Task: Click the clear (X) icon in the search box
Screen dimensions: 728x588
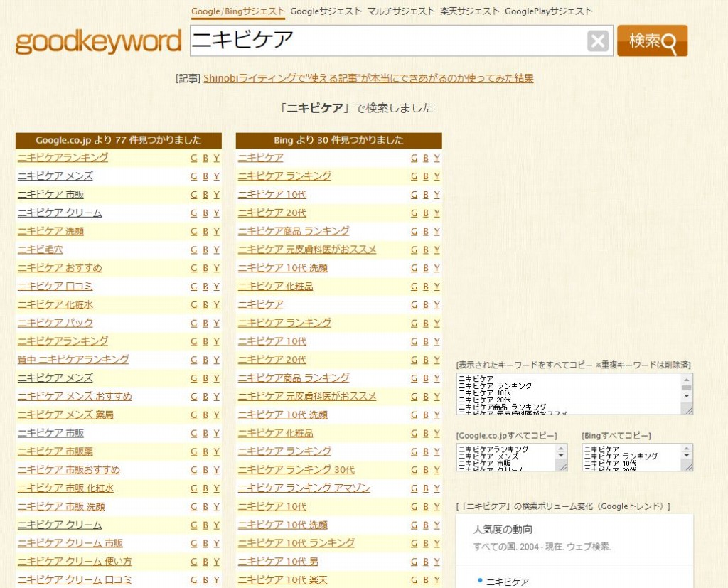Action: click(x=598, y=41)
